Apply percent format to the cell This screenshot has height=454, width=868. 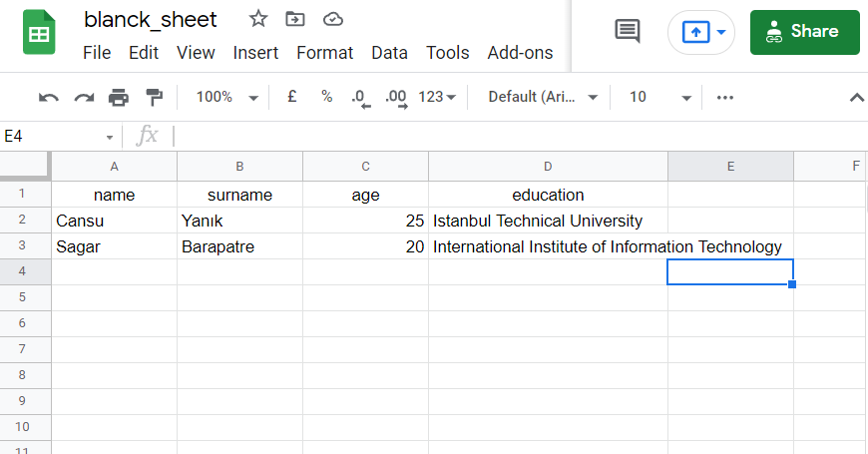[x=326, y=97]
